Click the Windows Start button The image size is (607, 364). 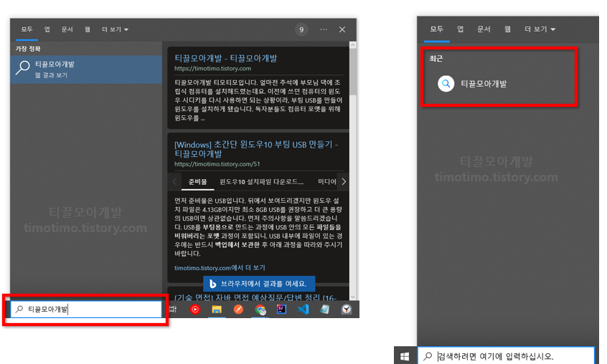pos(405,356)
